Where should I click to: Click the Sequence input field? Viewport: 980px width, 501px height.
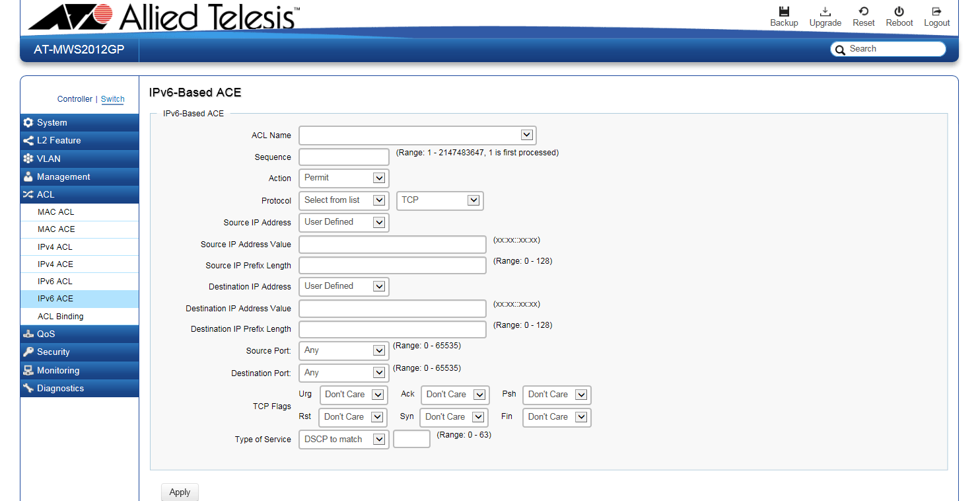click(x=344, y=157)
